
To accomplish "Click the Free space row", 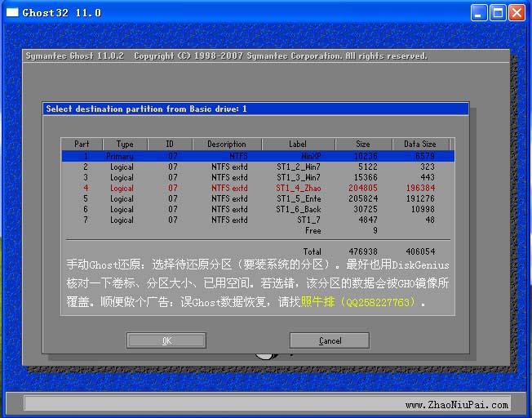I will point(258,230).
